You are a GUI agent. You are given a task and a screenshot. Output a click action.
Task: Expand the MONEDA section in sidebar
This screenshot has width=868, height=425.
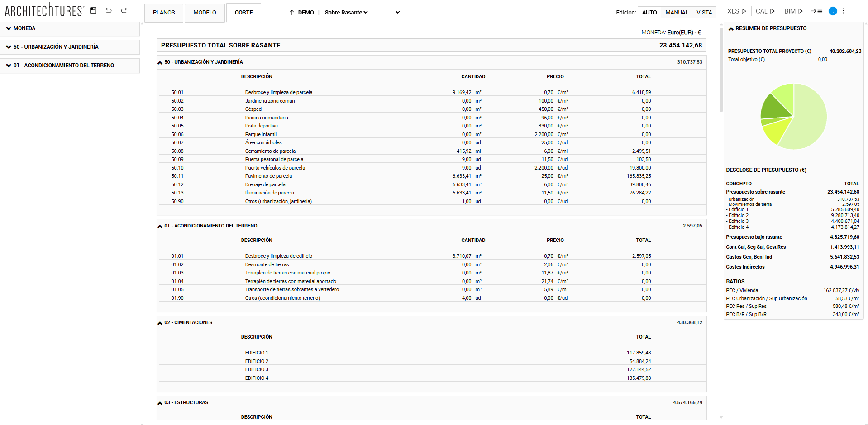[9, 28]
